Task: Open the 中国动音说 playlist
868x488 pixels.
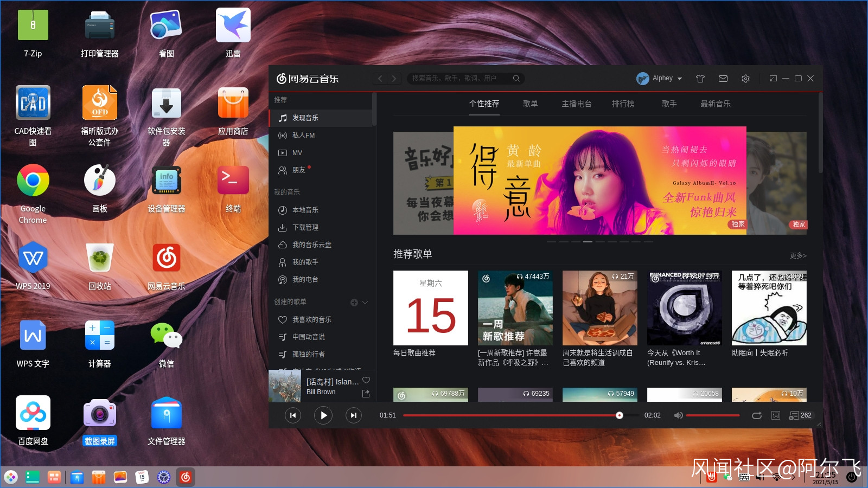Action: click(321, 337)
